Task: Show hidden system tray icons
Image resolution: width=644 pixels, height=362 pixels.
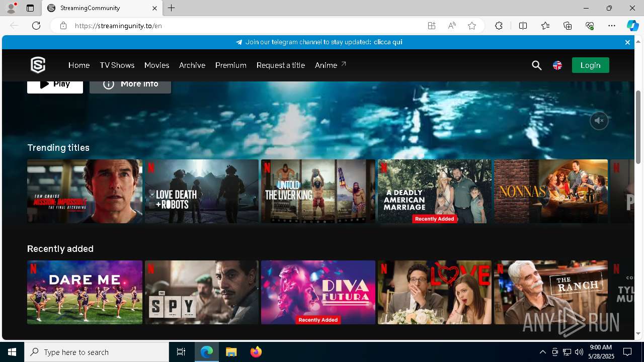Action: click(x=542, y=352)
